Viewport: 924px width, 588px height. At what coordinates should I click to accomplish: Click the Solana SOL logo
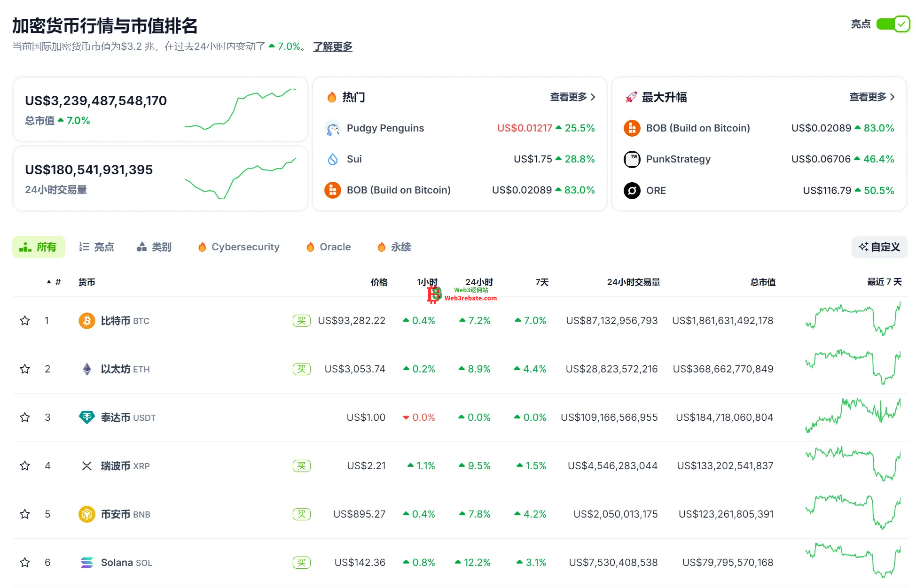pyautogui.click(x=87, y=562)
